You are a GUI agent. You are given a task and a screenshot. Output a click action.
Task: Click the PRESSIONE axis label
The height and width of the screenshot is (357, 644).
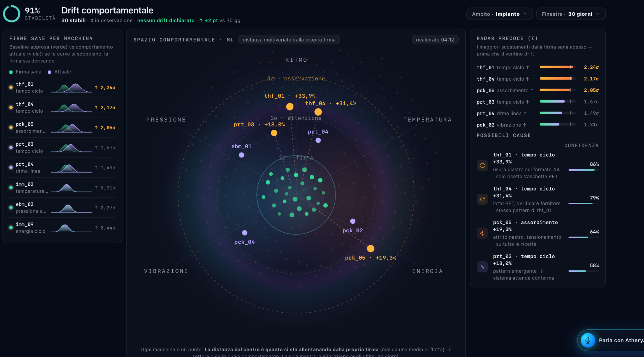(166, 120)
